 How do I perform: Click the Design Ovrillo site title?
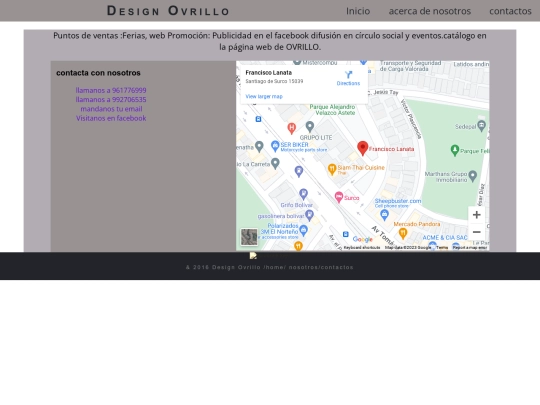coord(168,11)
